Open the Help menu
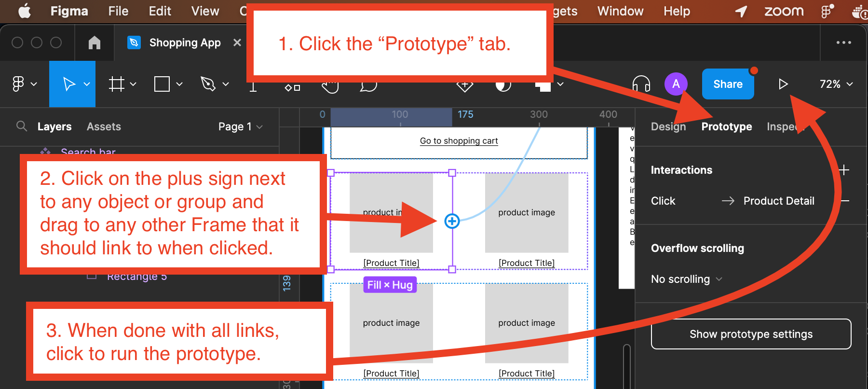Viewport: 868px width, 389px height. point(677,11)
